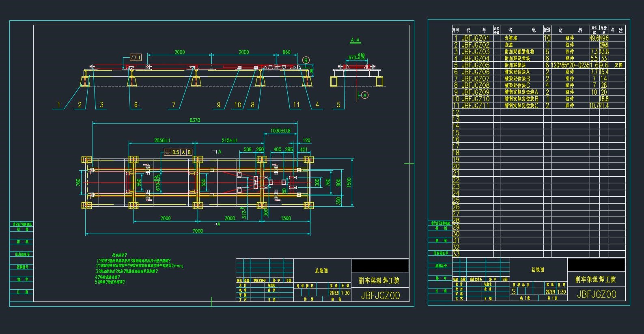Click datum symbol B circle in side view
The height and width of the screenshot is (334, 644).
pyautogui.click(x=306, y=61)
